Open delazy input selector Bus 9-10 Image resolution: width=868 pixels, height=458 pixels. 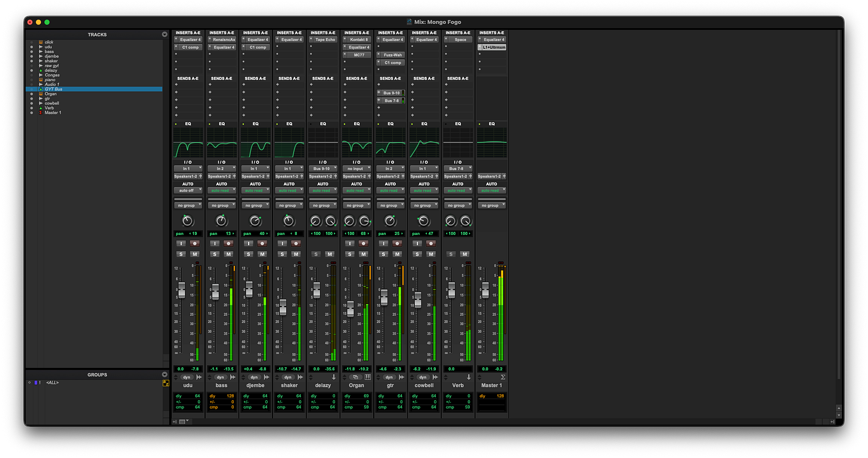323,169
